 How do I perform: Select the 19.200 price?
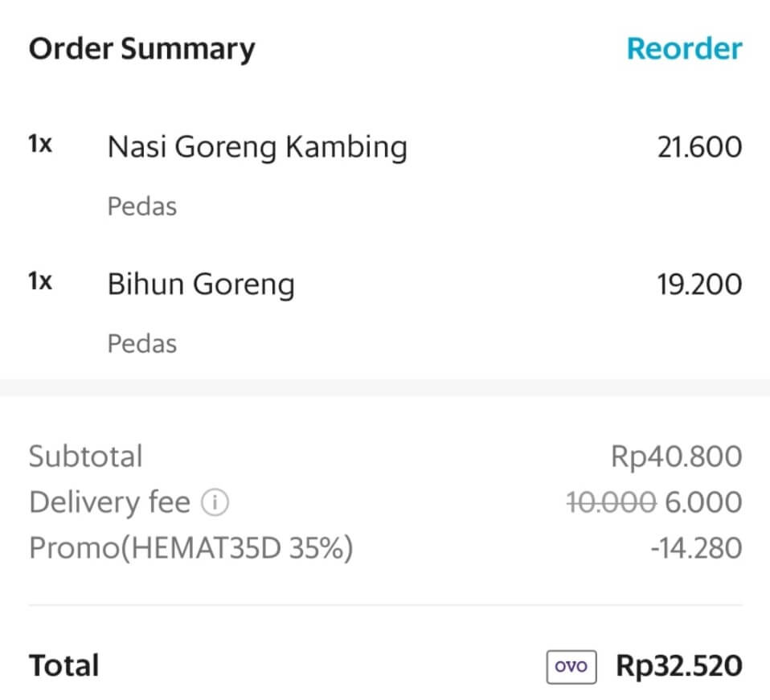point(699,285)
